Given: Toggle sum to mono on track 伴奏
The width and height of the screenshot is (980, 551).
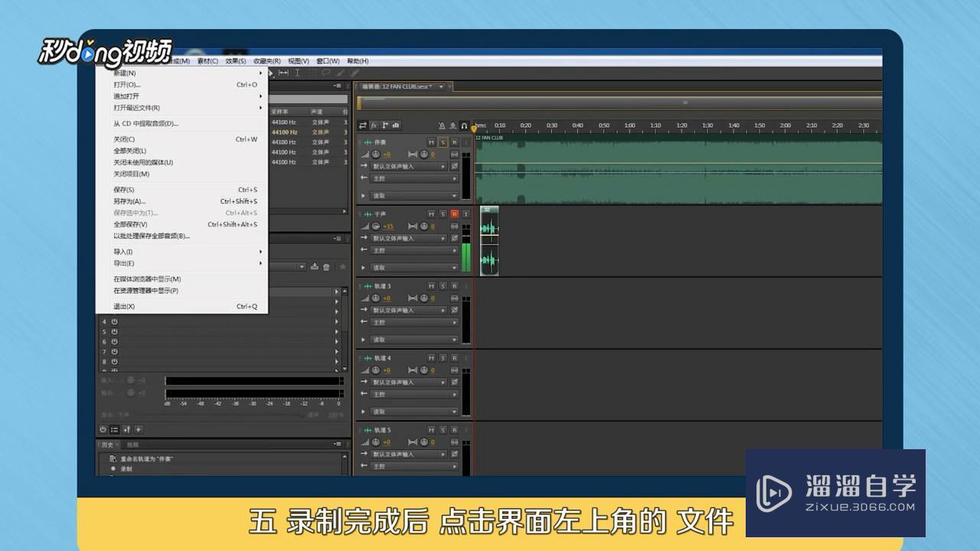Looking at the screenshot, I should pos(455,155).
